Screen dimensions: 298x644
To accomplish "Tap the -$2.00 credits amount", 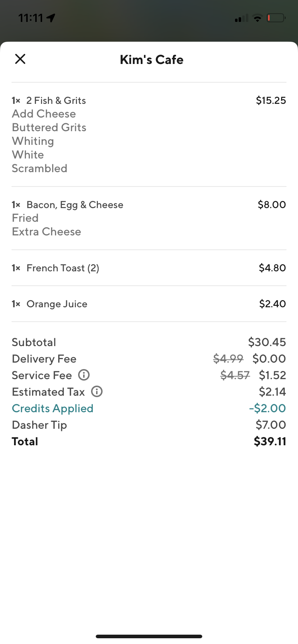I will [267, 408].
